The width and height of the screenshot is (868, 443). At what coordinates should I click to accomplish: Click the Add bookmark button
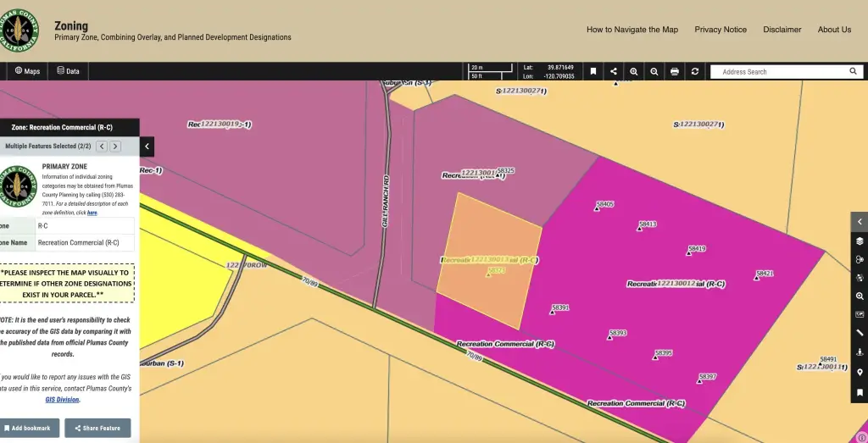click(x=27, y=428)
